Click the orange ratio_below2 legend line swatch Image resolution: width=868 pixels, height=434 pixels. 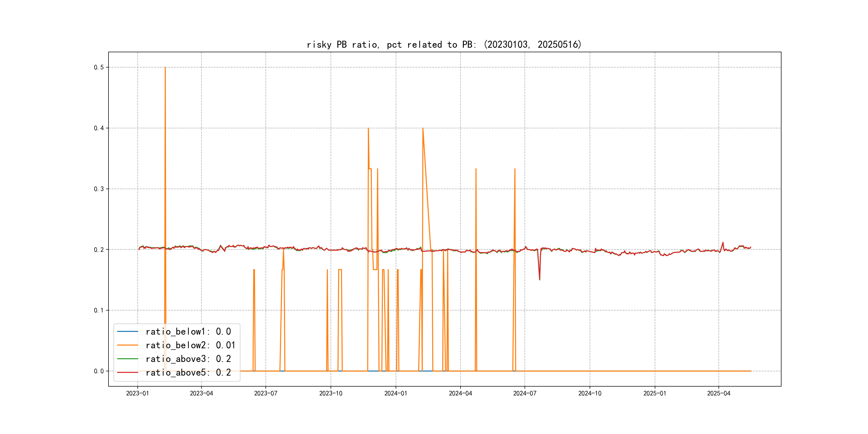(x=127, y=345)
